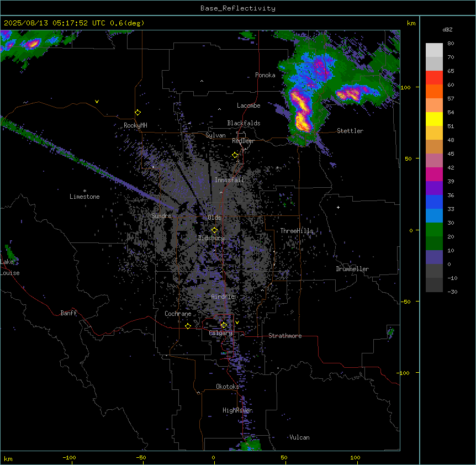Select the Innisfail label
The height and width of the screenshot is (465, 476).
click(229, 180)
